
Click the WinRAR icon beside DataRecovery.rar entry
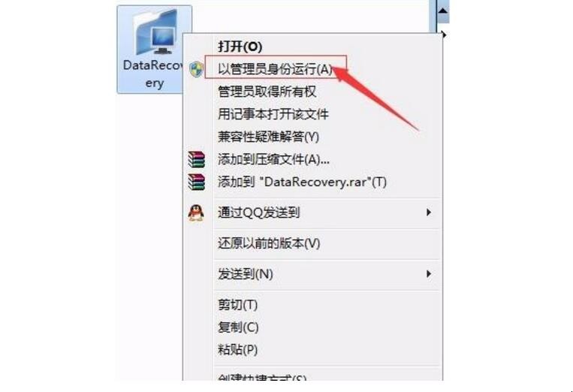tap(196, 182)
